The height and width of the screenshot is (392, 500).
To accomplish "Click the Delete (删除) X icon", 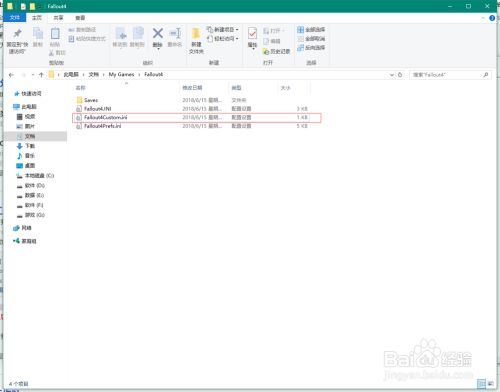I will click(x=158, y=33).
